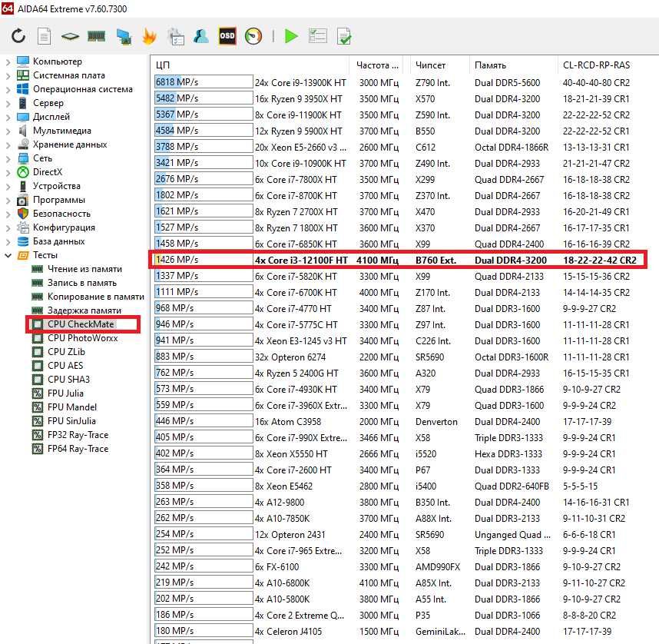Launch the flame stability test icon

coord(149,36)
